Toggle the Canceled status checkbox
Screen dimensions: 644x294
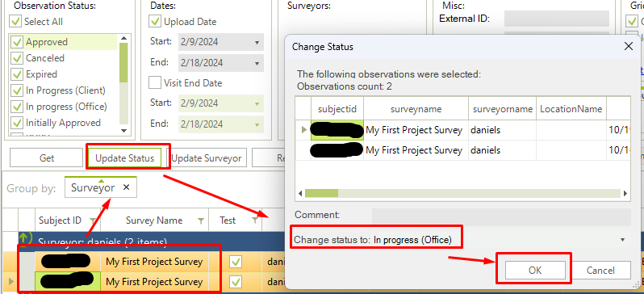click(16, 58)
